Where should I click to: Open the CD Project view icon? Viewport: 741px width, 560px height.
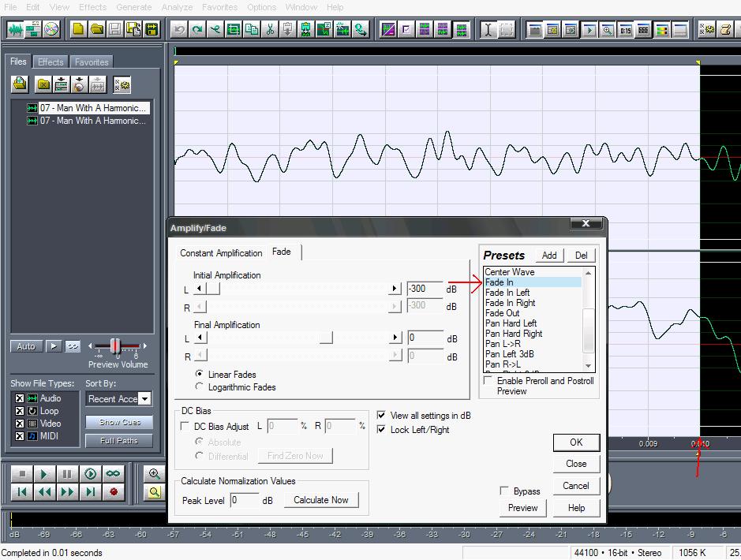pos(51,30)
